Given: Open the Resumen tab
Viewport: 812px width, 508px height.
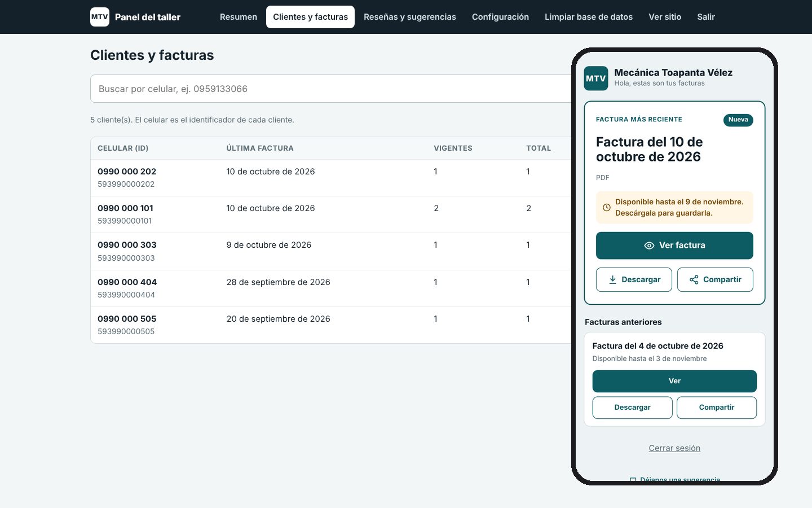Looking at the screenshot, I should tap(239, 17).
